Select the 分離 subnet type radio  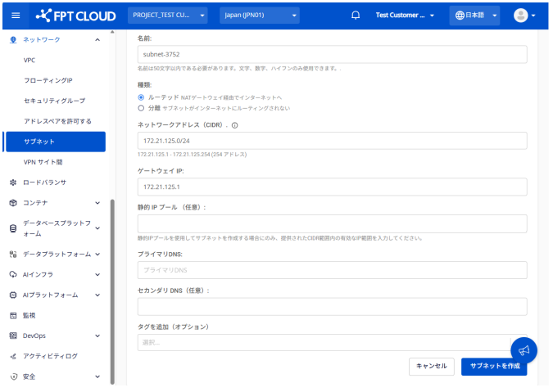142,107
